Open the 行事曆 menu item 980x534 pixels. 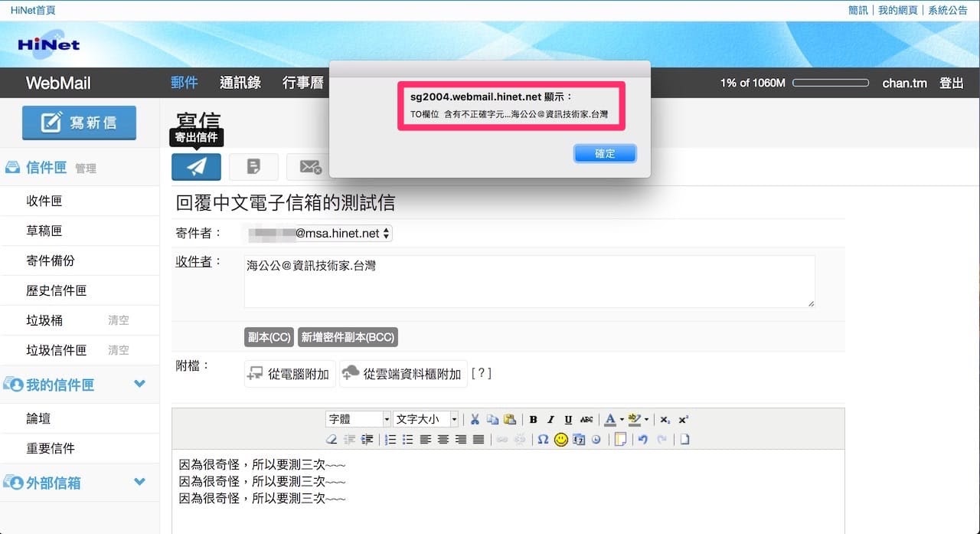(303, 83)
